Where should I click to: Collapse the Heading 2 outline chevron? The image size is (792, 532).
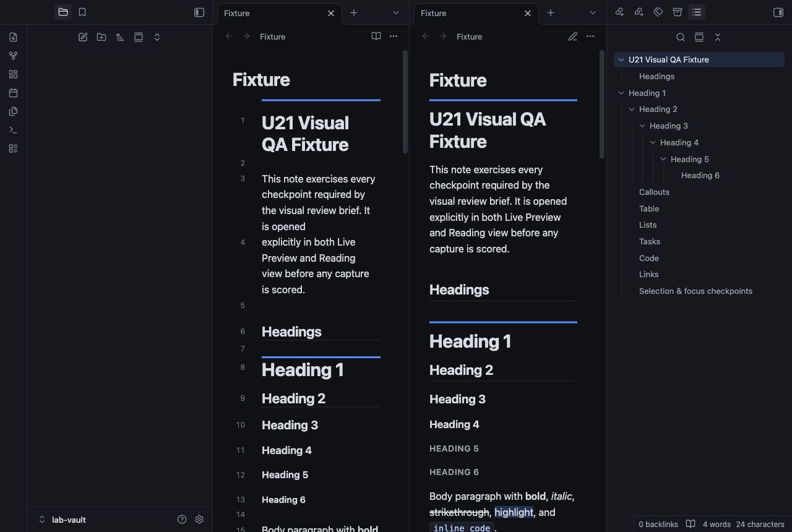pyautogui.click(x=632, y=109)
